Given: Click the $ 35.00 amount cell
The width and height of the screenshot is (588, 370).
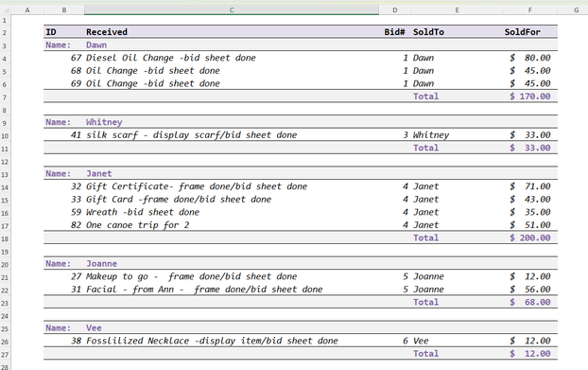Looking at the screenshot, I should 529,212.
